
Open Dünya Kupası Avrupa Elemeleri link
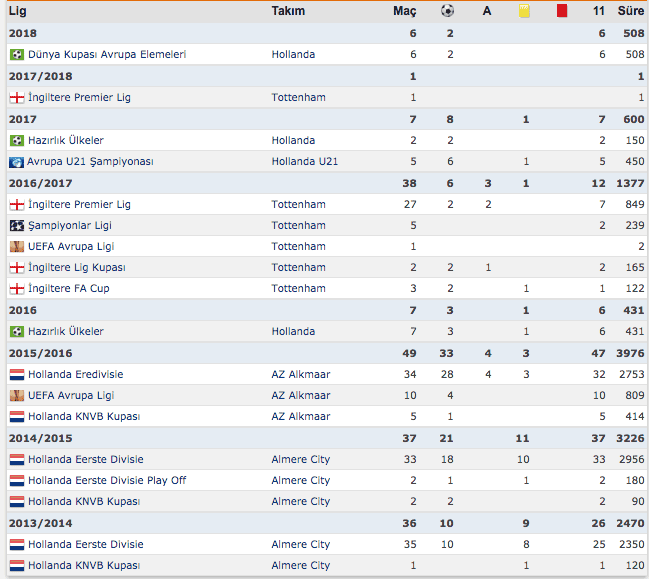(x=107, y=55)
